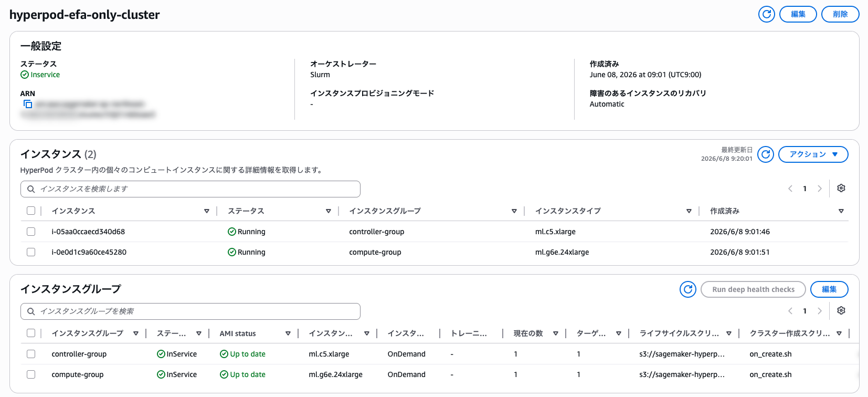This screenshot has width=868, height=397.
Task: Open instances table preferences gear
Action: [x=841, y=189]
